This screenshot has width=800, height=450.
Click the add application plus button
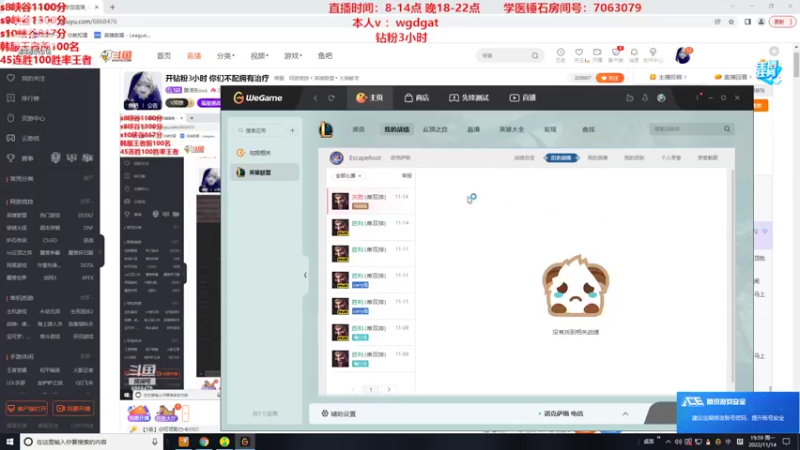292,131
